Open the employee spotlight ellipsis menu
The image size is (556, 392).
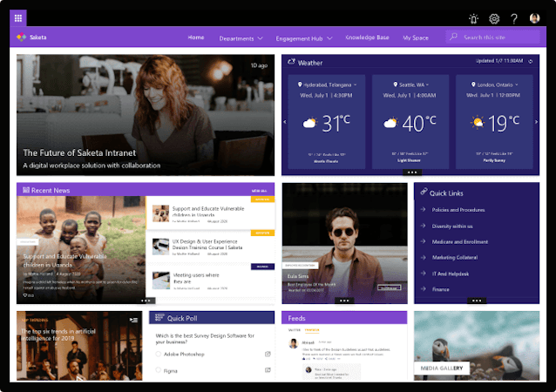point(344,301)
